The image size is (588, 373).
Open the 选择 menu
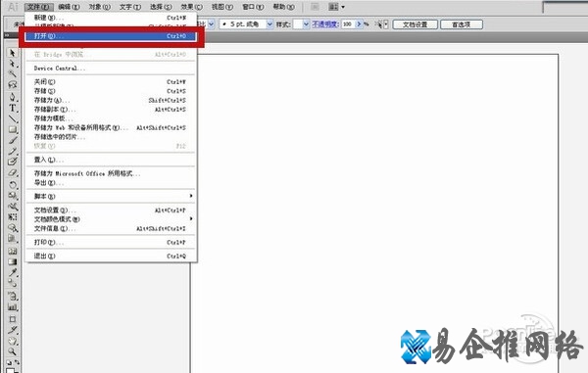(x=161, y=7)
